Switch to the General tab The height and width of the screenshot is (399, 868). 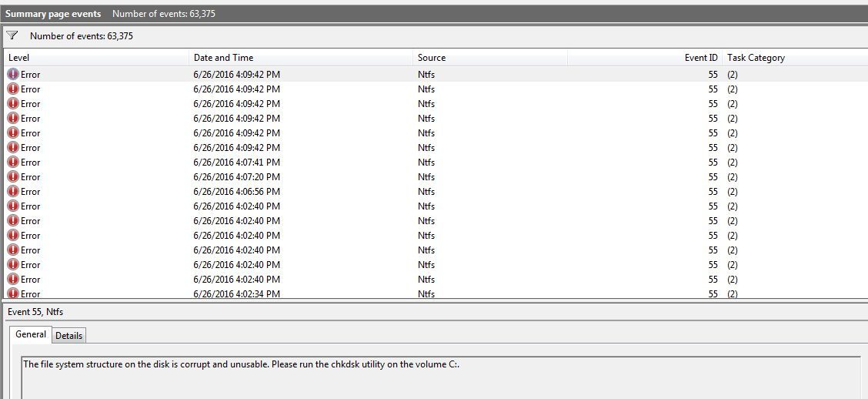pos(31,335)
